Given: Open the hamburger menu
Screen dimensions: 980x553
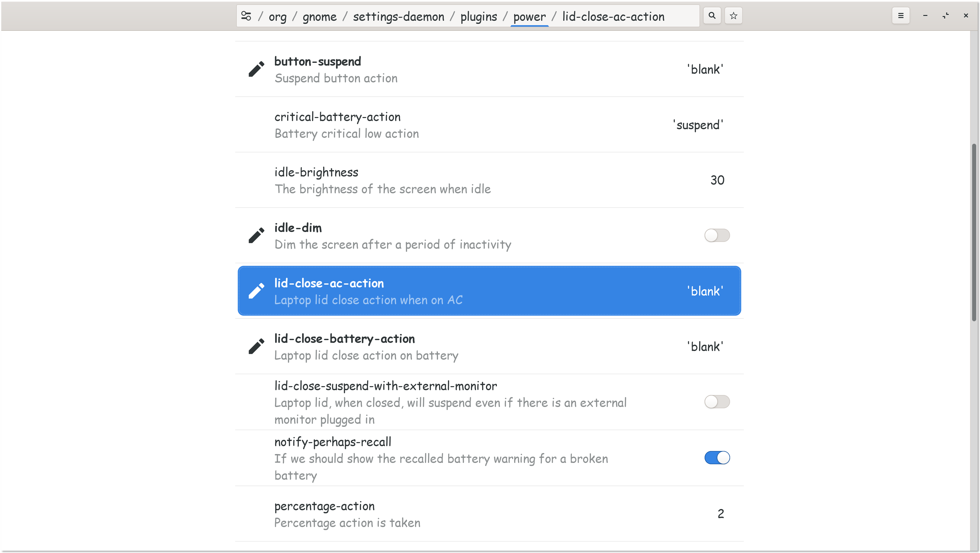Looking at the screenshot, I should pyautogui.click(x=900, y=16).
